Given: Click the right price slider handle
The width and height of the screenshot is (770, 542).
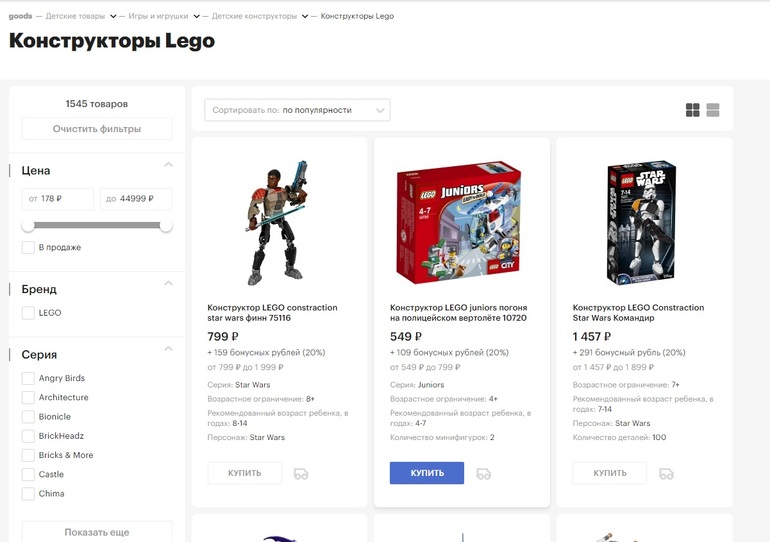Looking at the screenshot, I should point(166,226).
